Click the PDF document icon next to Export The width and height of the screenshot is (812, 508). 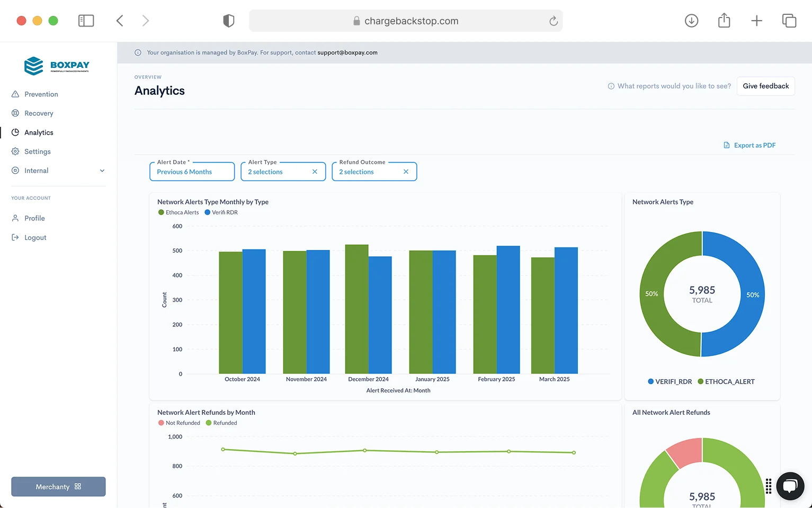click(727, 145)
